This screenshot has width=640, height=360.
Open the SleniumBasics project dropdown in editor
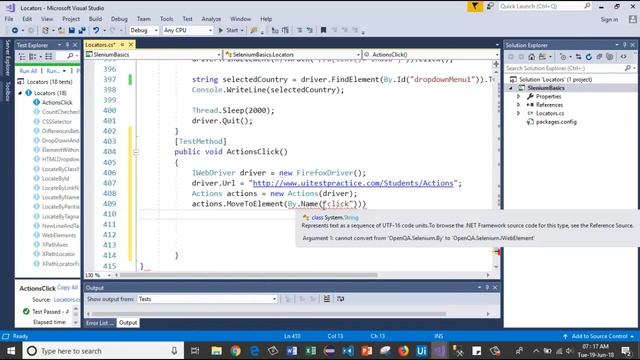point(153,54)
